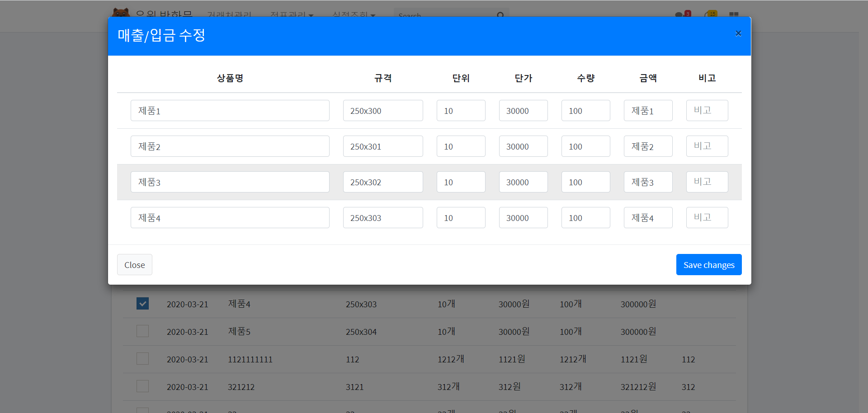This screenshot has height=413, width=868.
Task: Uncheck the 제품4 row checkbox
Action: [x=142, y=304]
